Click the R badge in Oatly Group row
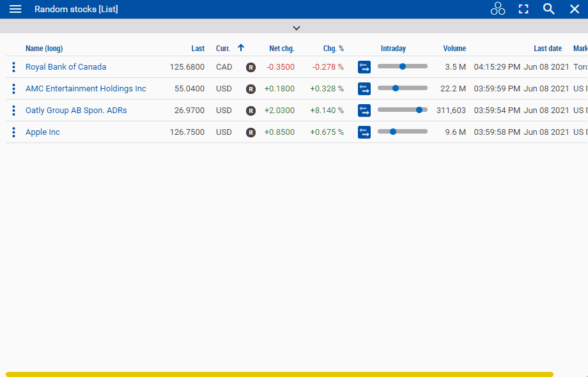Viewport: 588px width, 377px height. pos(251,111)
